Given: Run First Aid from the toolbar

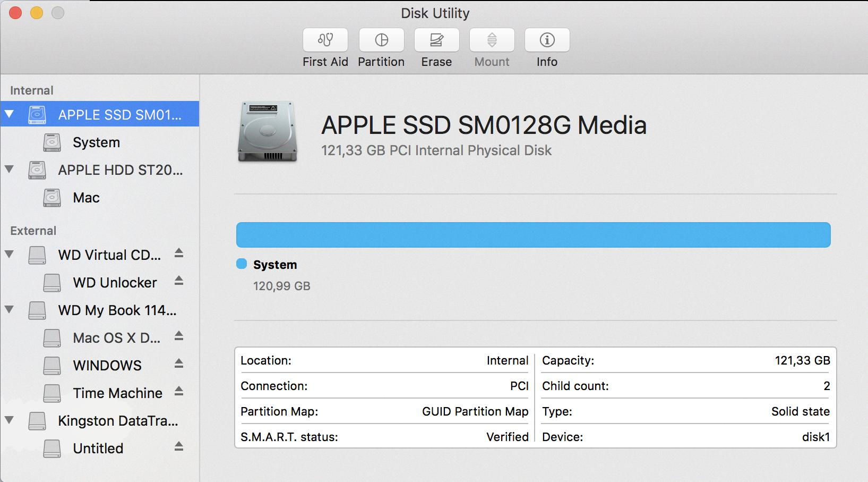Looking at the screenshot, I should [x=325, y=40].
